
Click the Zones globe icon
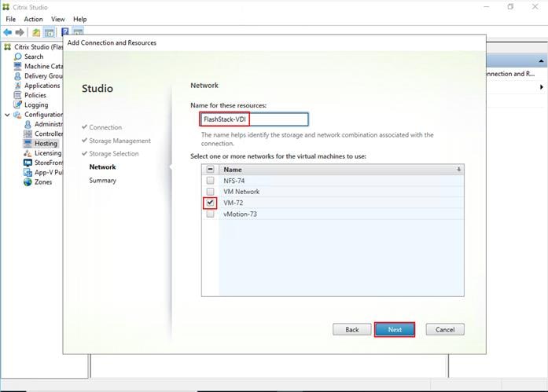(28, 182)
